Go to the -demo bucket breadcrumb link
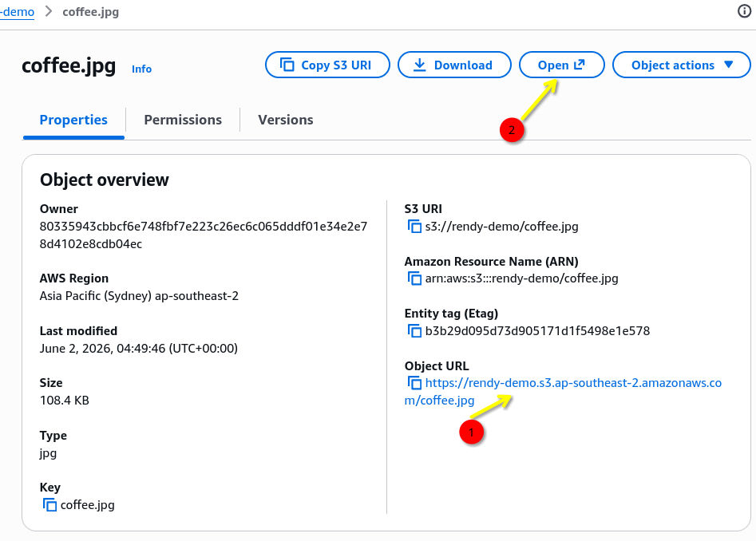Viewport: 756px width, 541px height. coord(18,11)
